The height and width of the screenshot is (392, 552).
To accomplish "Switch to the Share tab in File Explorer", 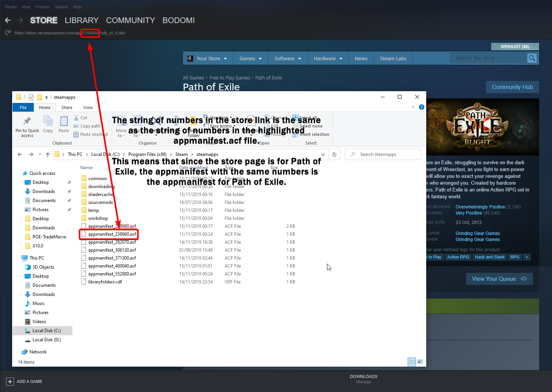I will tap(67, 107).
